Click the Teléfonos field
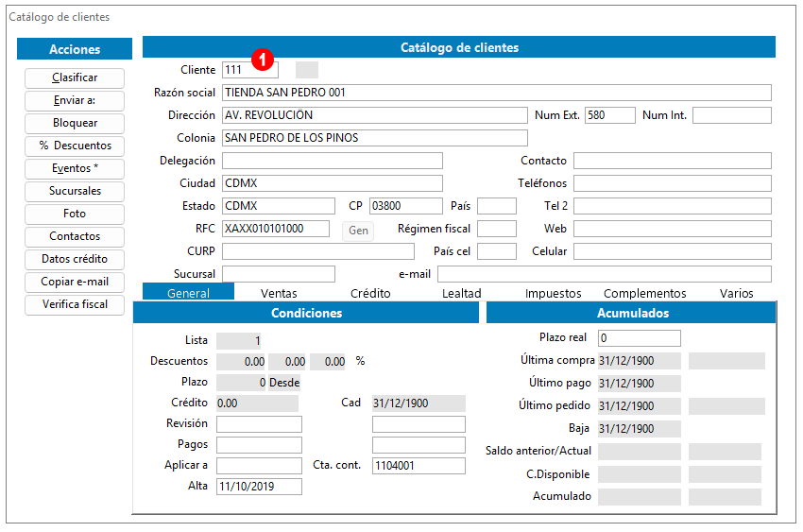This screenshot has height=532, width=803. point(673,183)
